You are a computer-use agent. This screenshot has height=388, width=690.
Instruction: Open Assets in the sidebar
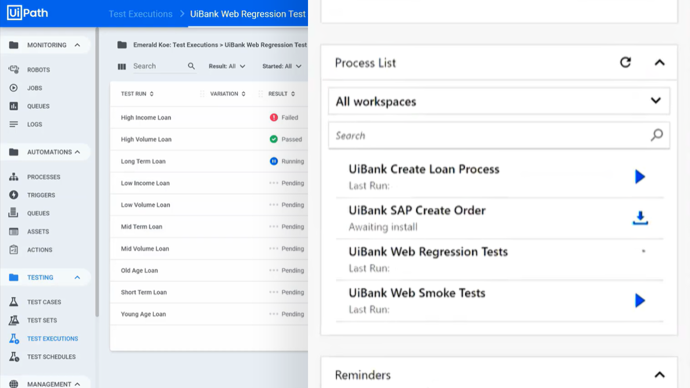(x=38, y=231)
